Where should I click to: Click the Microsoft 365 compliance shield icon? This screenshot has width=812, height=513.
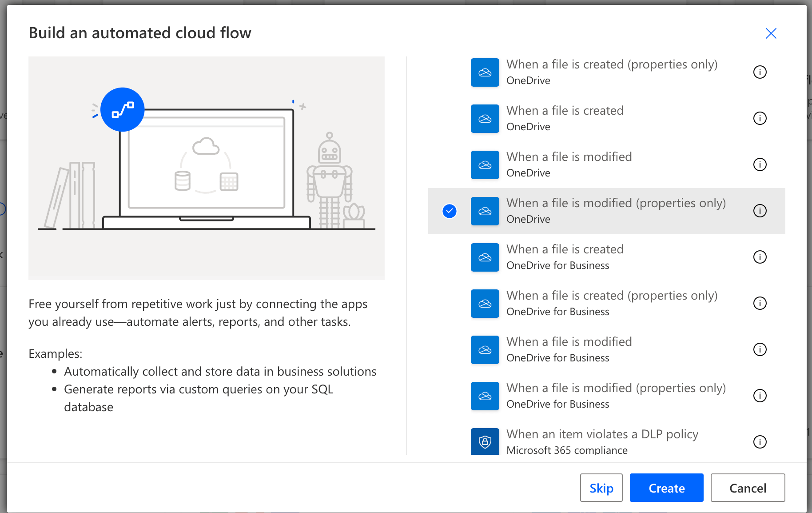tap(485, 441)
